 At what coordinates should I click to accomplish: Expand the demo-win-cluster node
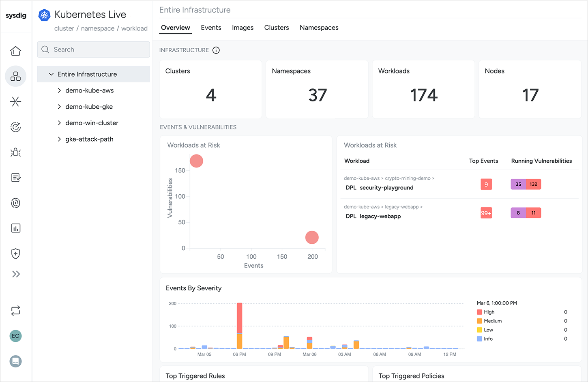click(59, 123)
